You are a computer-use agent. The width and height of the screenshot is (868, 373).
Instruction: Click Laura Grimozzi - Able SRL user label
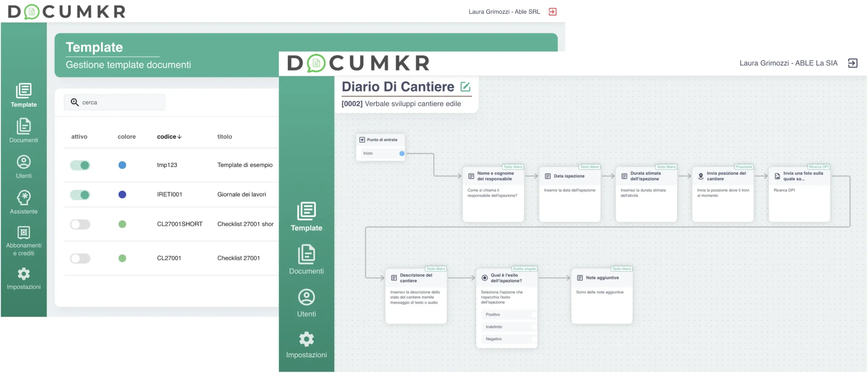[x=504, y=12]
